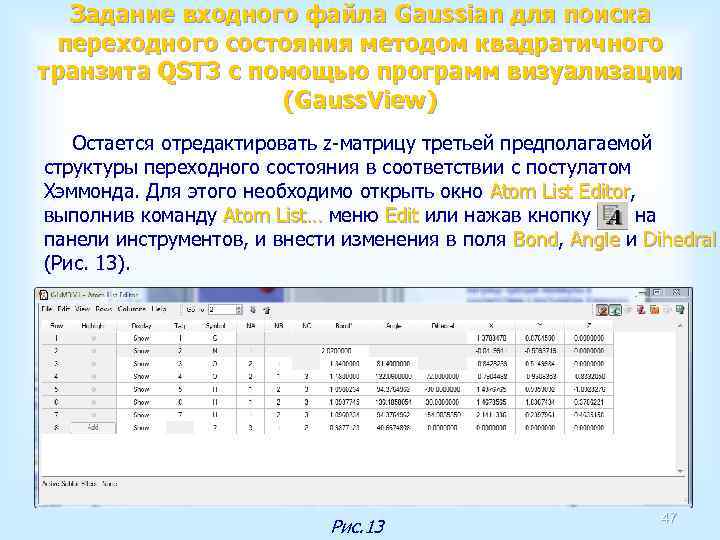Select the X coordinate cell in row 1
The height and width of the screenshot is (540, 720).
coord(491,338)
